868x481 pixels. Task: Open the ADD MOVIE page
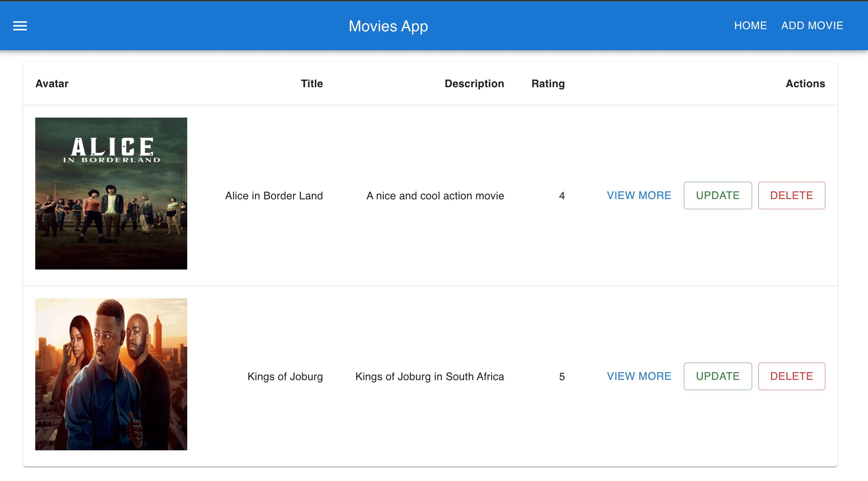click(812, 25)
